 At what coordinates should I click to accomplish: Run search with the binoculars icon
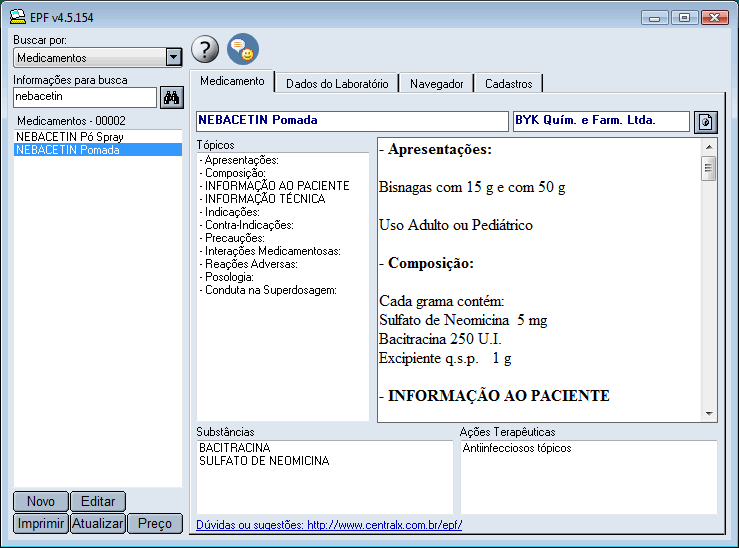coord(172,98)
